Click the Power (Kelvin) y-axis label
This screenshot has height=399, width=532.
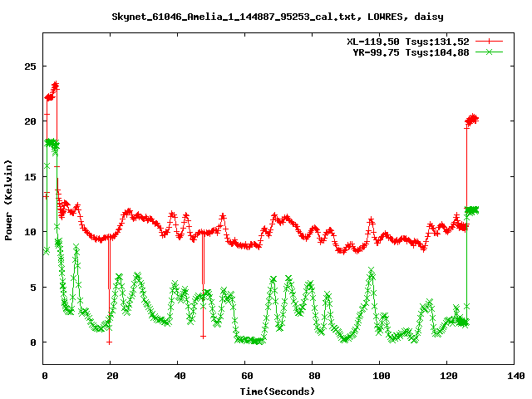(9, 199)
